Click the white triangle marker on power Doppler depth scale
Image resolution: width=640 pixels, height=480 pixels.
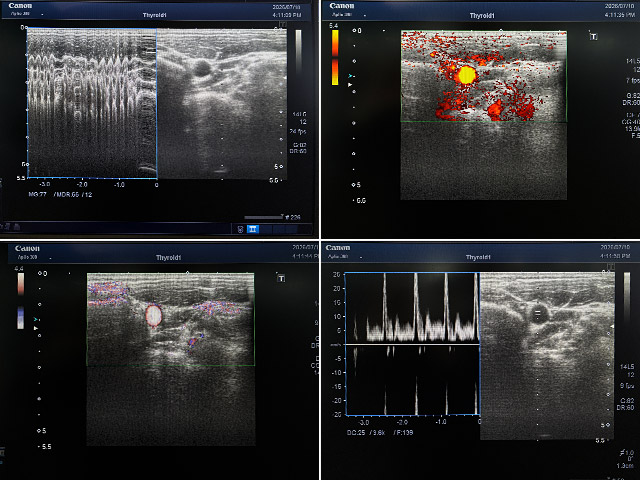pos(350,85)
